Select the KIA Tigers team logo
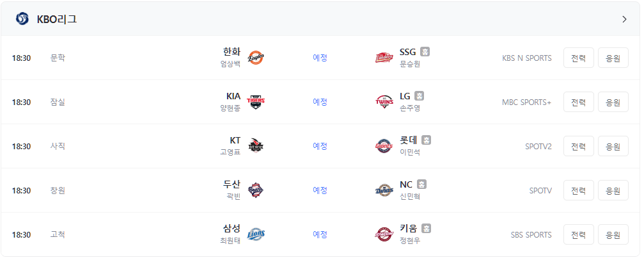 (255, 102)
